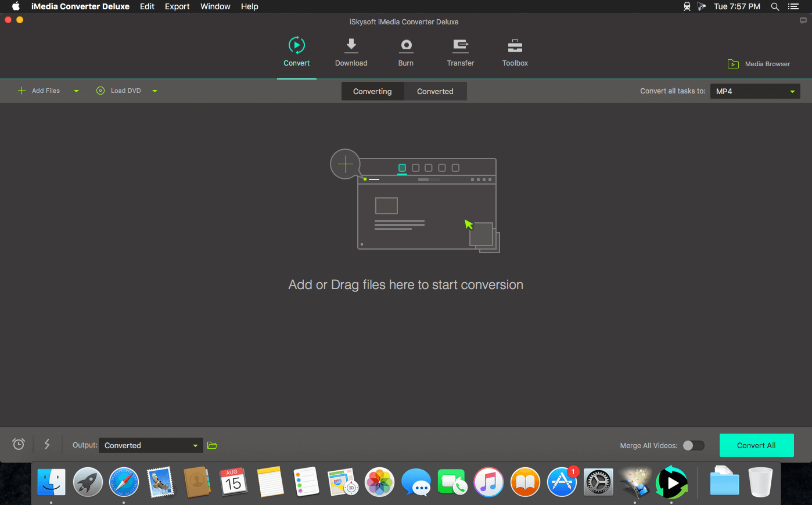Screen dimensions: 812x505
Task: Expand the Add Files dropdown arrow
Action: point(76,91)
